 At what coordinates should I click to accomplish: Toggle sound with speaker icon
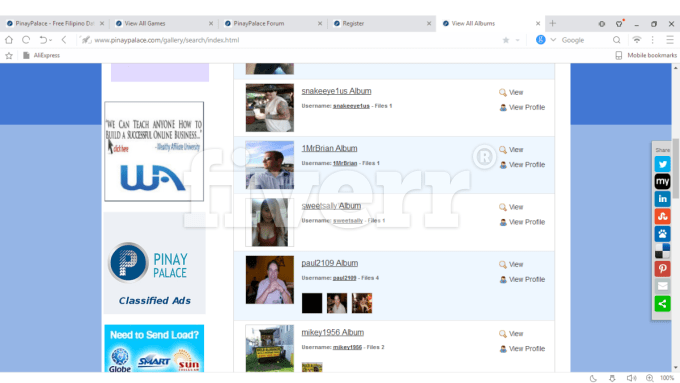(631, 378)
